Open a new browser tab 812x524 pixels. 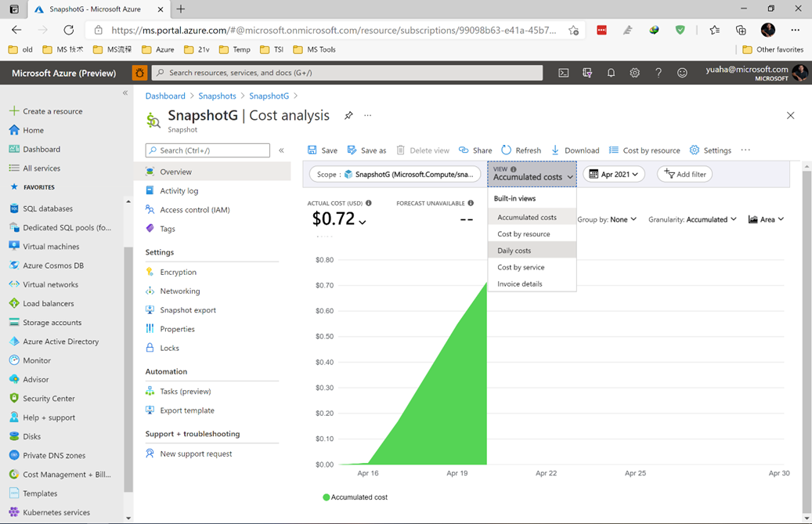click(181, 9)
